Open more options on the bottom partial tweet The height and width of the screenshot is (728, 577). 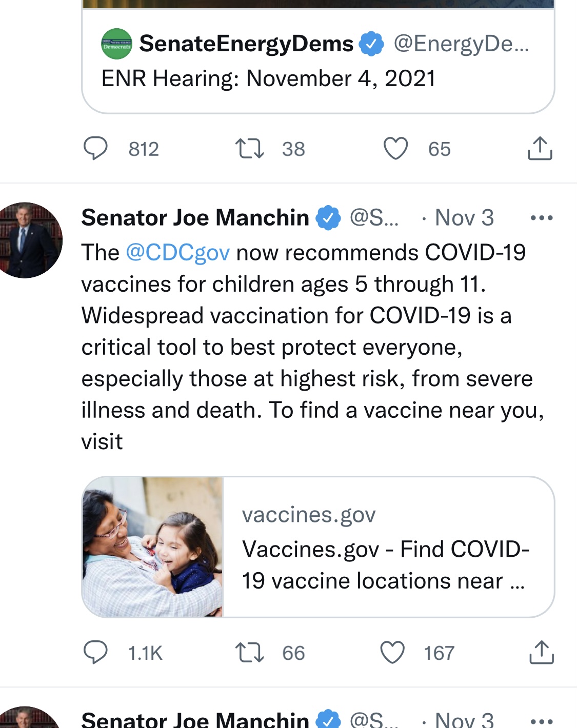pos(541,720)
